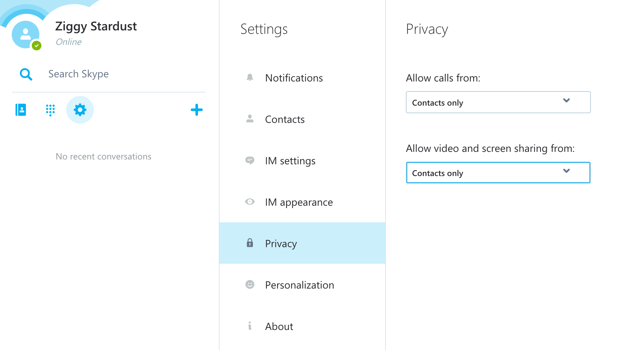Click the lock icon beside Privacy
644x350 pixels.
tap(250, 243)
